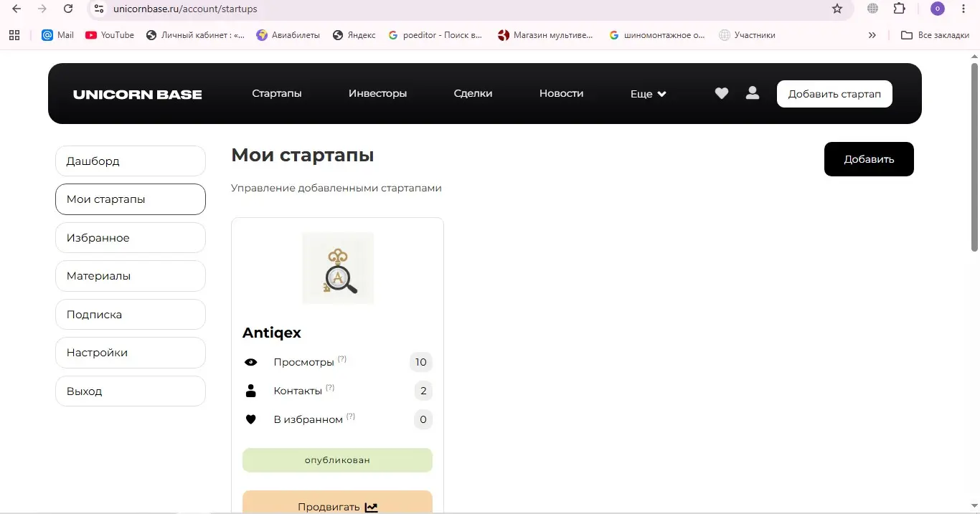
Task: Open Стартапы in top navigation
Action: pyautogui.click(x=277, y=93)
